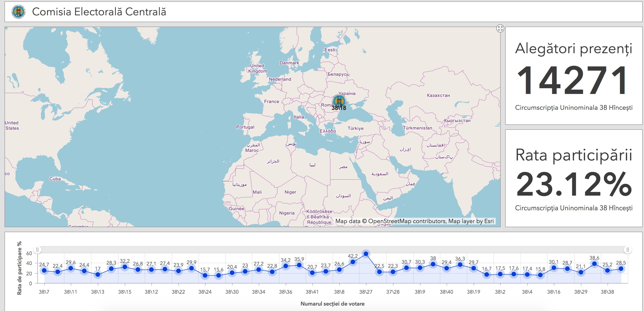
Task: Click the Comisia Electorală Centrală title
Action: coord(99,12)
